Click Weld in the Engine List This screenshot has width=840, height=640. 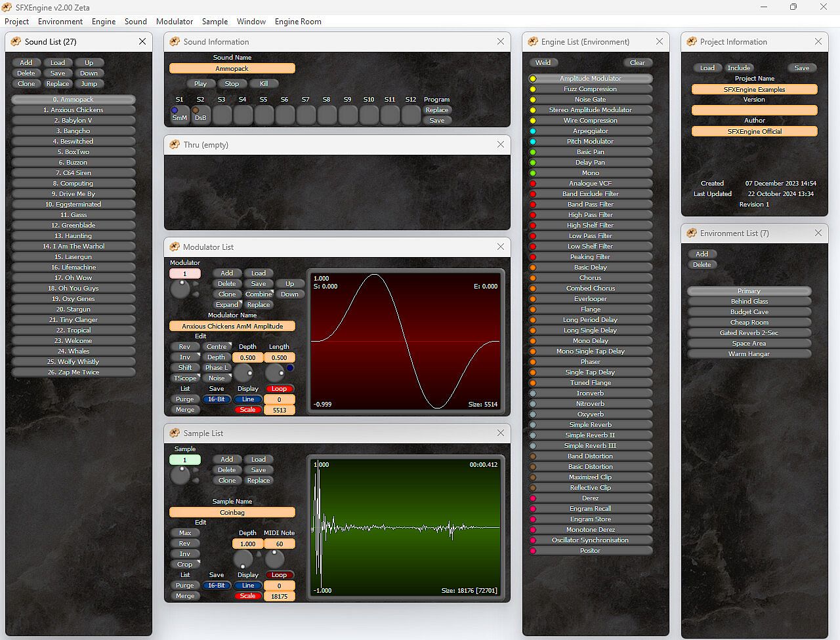543,63
